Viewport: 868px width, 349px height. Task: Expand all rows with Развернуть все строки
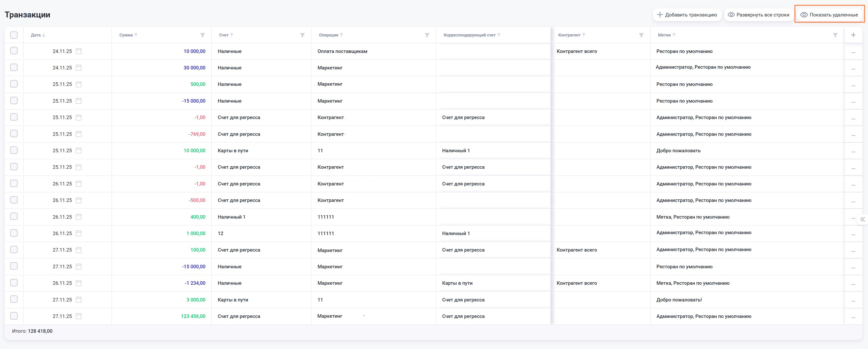pyautogui.click(x=758, y=15)
